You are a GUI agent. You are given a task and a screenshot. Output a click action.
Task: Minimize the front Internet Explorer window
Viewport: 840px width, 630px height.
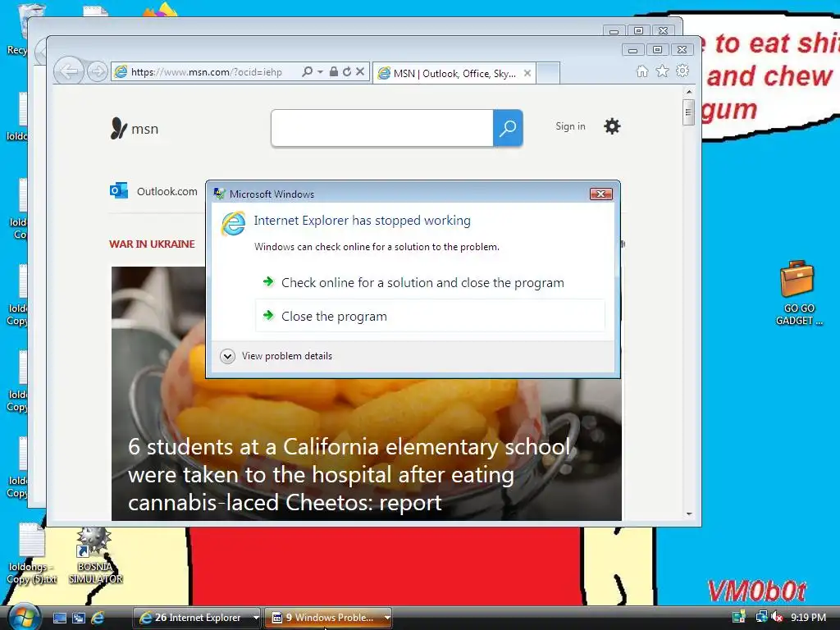632,50
